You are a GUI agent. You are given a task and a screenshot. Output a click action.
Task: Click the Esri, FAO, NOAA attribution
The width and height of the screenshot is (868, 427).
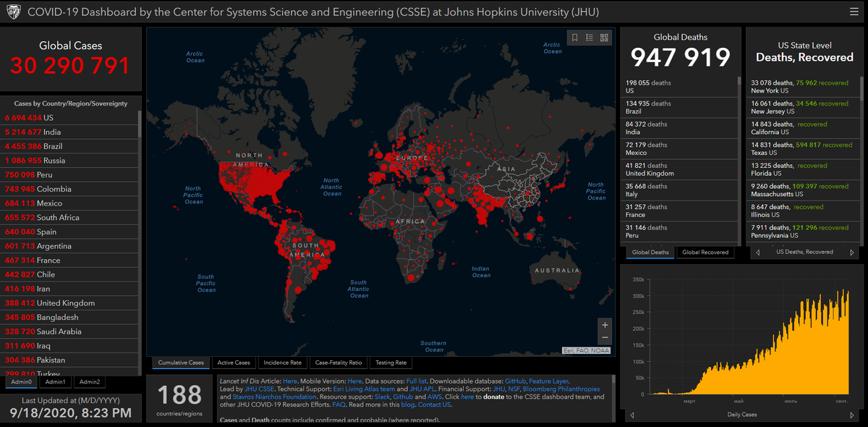tap(587, 351)
